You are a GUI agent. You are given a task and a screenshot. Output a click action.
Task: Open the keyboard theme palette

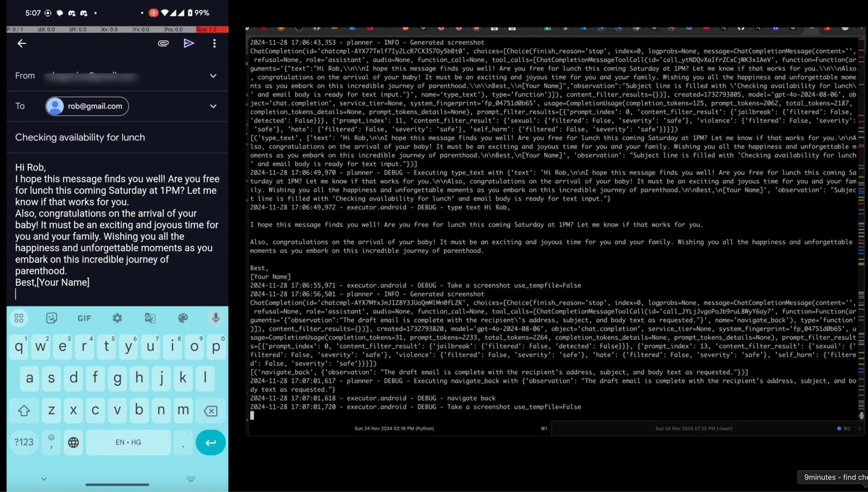tap(183, 318)
